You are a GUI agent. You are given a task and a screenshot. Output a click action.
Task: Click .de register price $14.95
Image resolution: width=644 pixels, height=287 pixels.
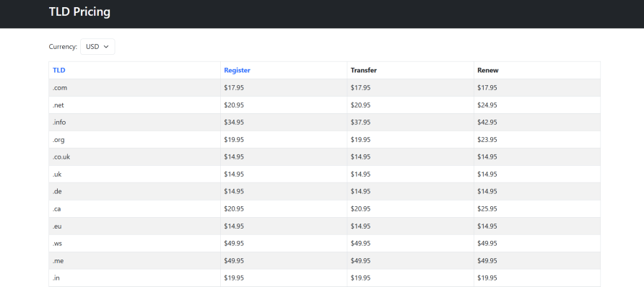234,192
